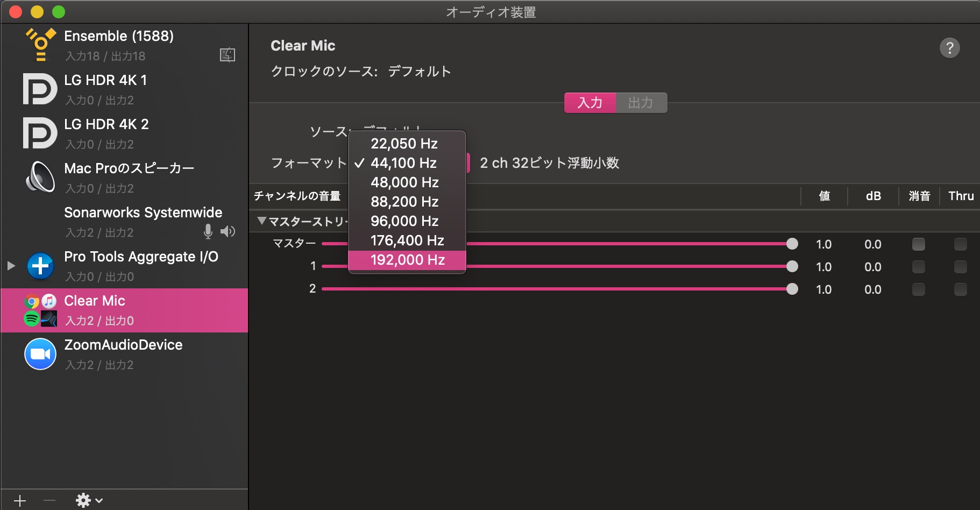Screen dimensions: 980x510
Task: Collapse the master stream disclosure triangle
Action: (262, 221)
